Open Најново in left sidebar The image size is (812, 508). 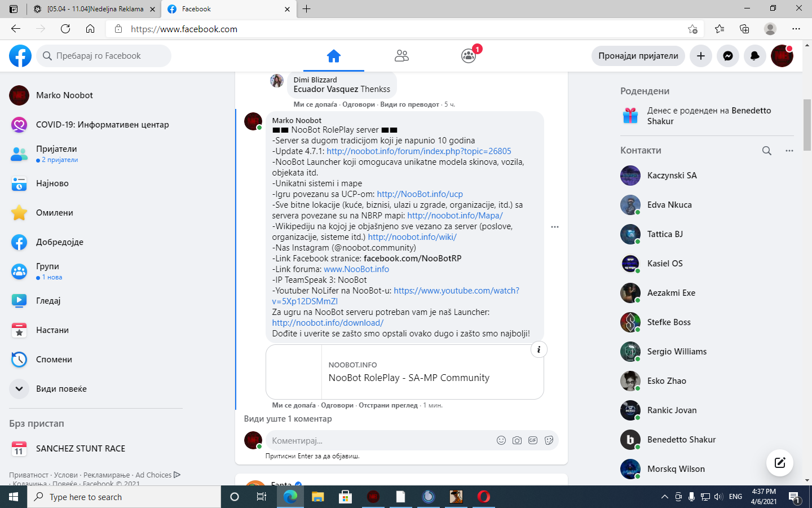[96, 183]
